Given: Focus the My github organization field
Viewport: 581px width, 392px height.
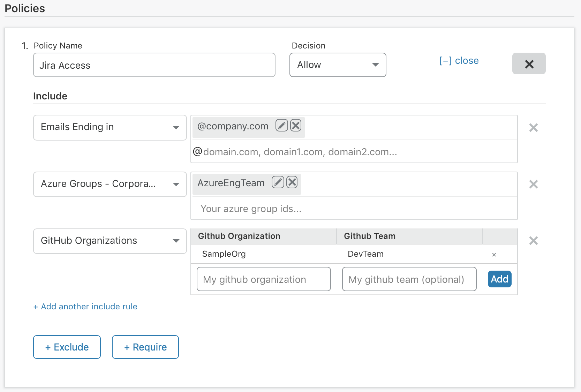Looking at the screenshot, I should (264, 279).
